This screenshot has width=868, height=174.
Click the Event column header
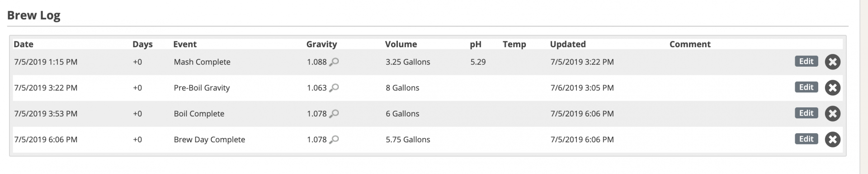click(x=185, y=44)
